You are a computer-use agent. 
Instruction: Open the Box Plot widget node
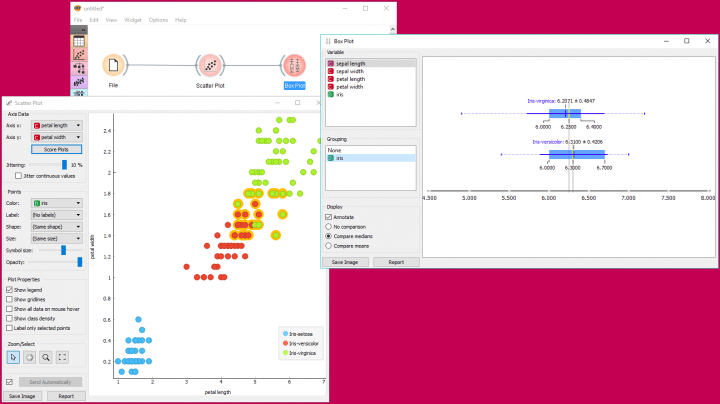[x=294, y=65]
